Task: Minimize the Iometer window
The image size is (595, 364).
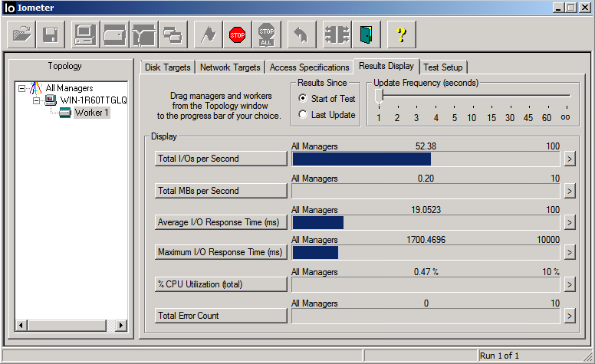Action: [558, 8]
